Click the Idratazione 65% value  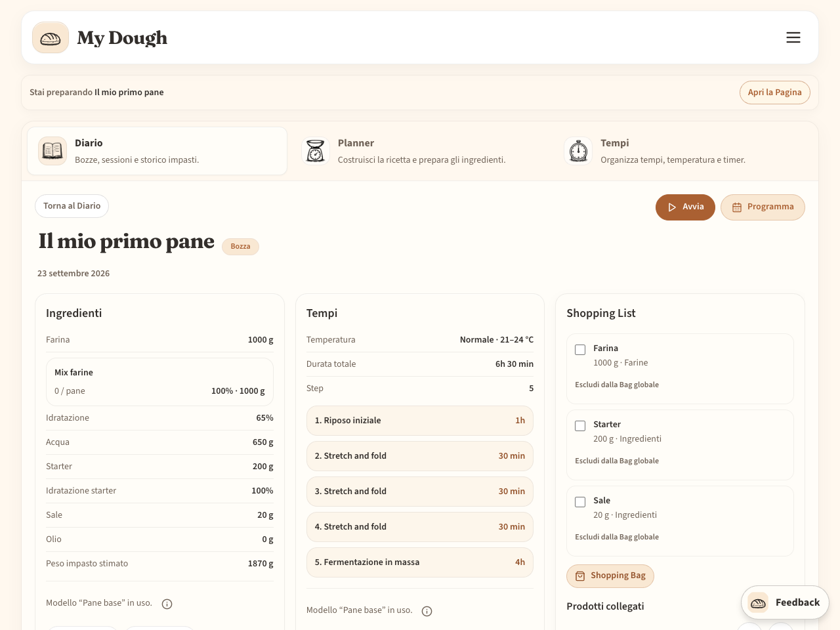pos(264,418)
